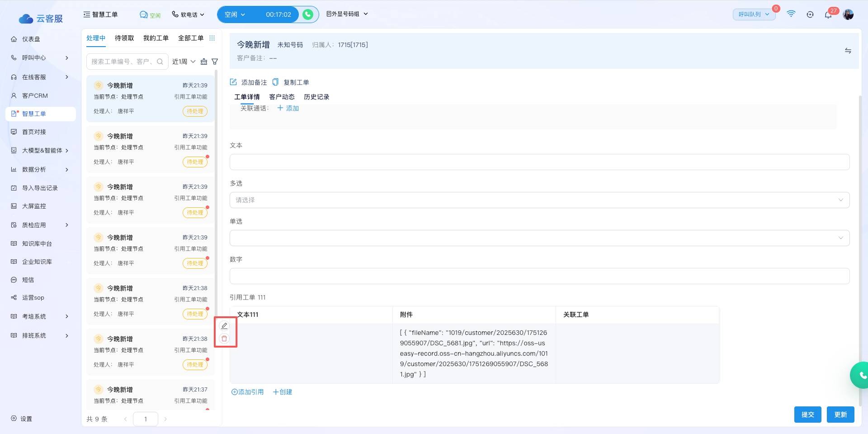Expand 在线客服 in the sidebar
Screen dimensions: 868x434
pos(40,77)
